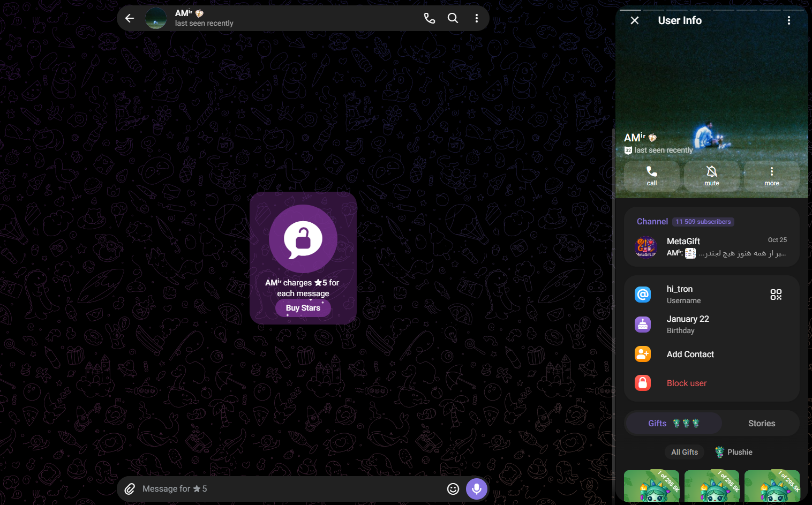The height and width of the screenshot is (505, 812).
Task: Show the QR code for username
Action: click(776, 295)
